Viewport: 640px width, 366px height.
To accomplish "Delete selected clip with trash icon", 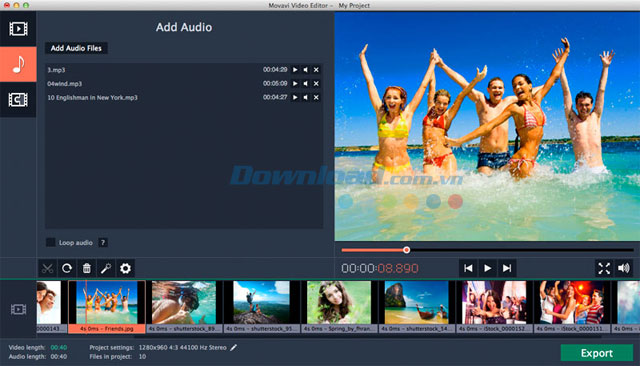I will click(87, 268).
